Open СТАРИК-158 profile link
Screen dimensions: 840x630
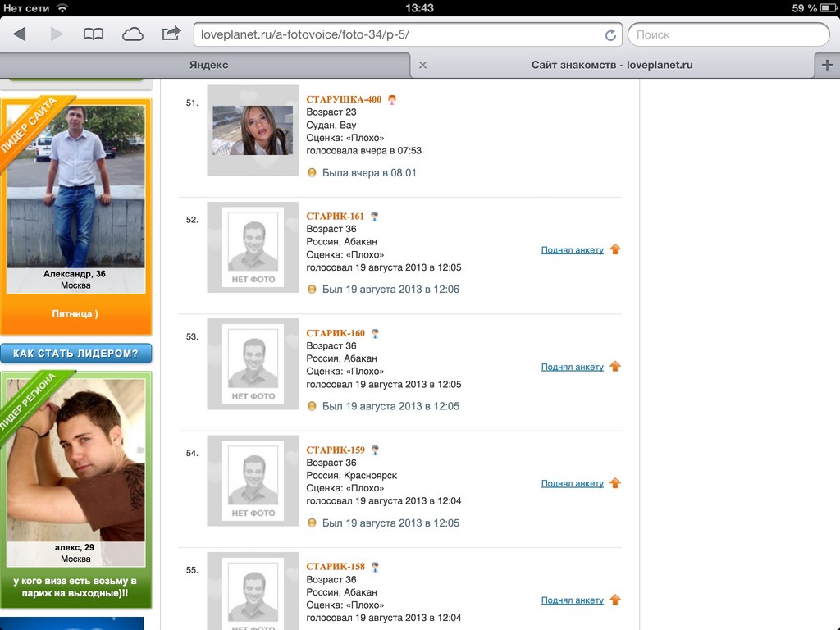336,566
